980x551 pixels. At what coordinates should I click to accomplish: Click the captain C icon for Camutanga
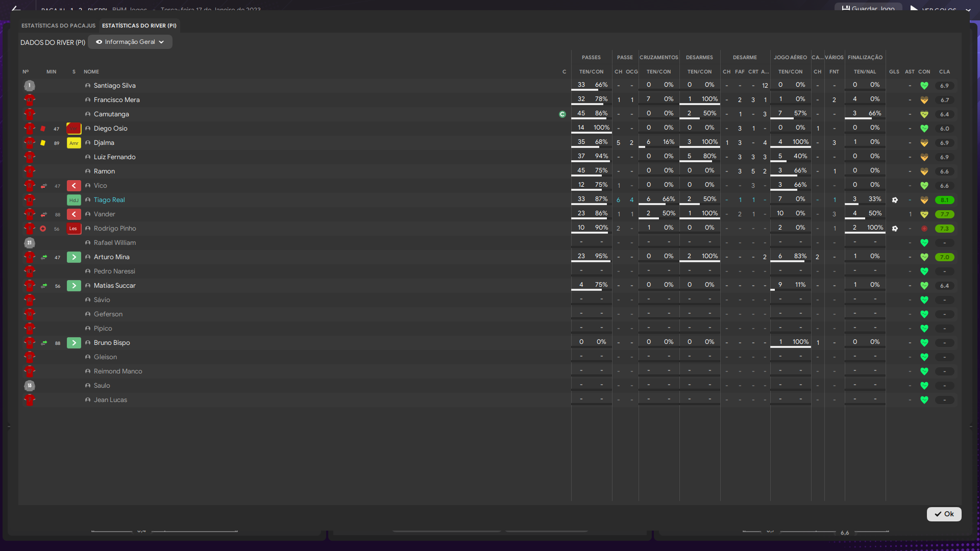click(x=562, y=114)
